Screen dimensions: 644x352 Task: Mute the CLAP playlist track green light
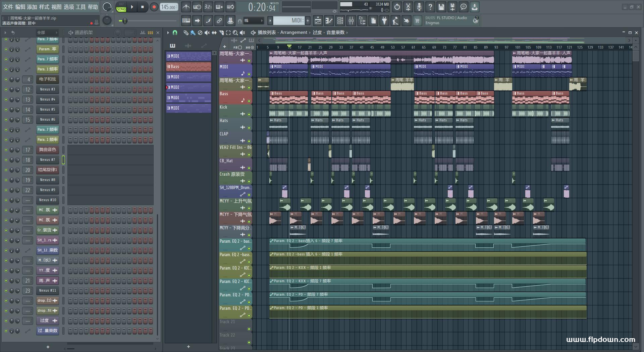coord(249,141)
